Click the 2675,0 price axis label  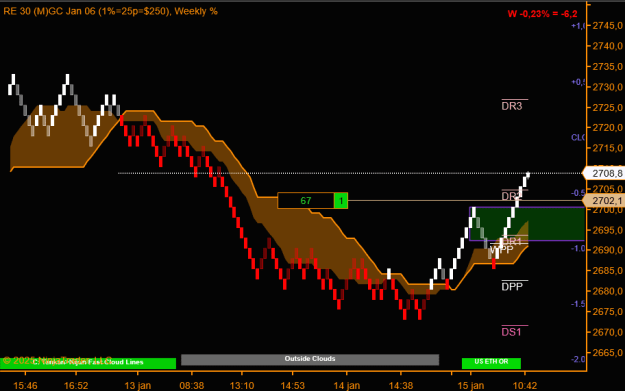click(607, 312)
